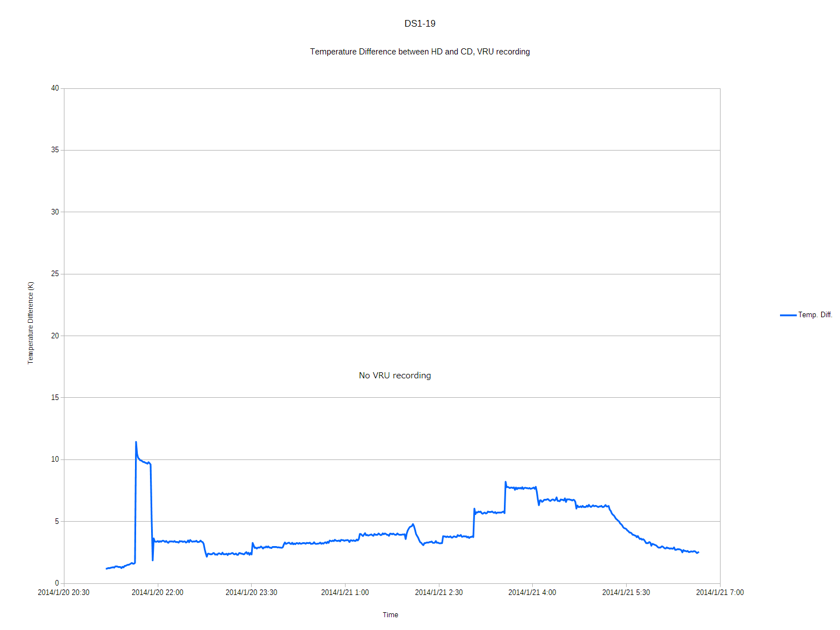The width and height of the screenshot is (840, 630).
Task: Select the 2014/1/21 7:00 axis label
Action: (x=720, y=593)
